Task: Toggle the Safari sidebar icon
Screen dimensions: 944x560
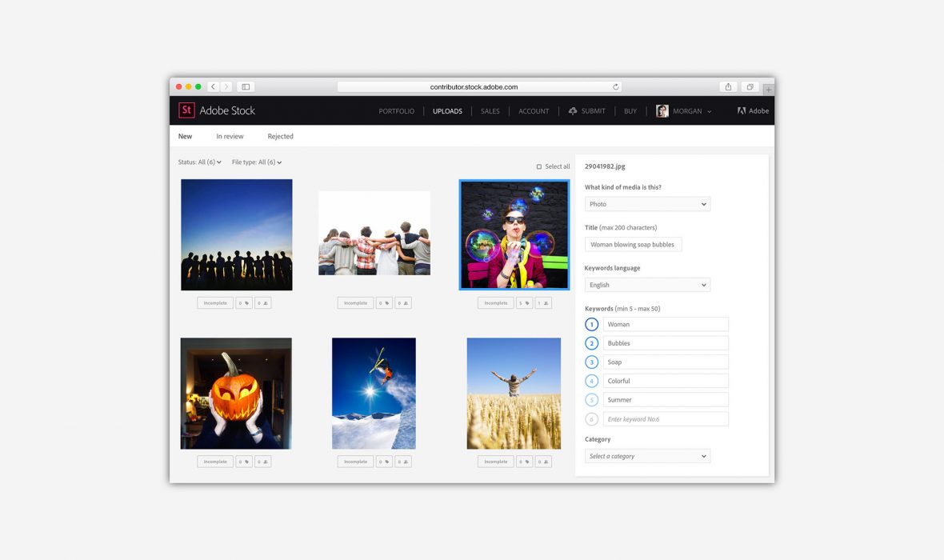Action: 246,86
